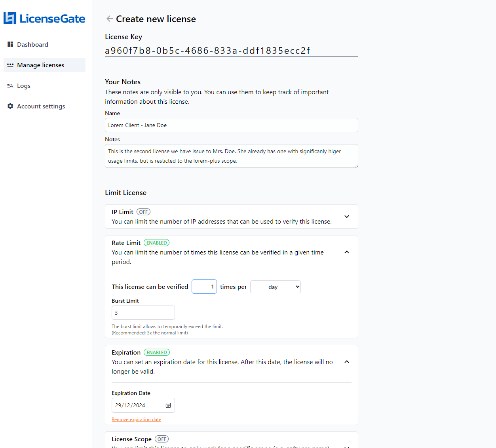The image size is (496, 448).
Task: Open the calendar picker for Expiration Date
Action: click(x=168, y=405)
